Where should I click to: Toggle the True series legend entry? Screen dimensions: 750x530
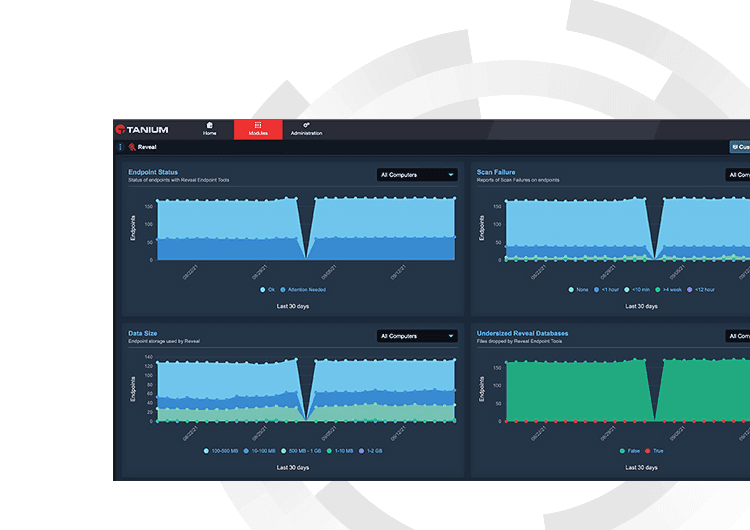coord(654,451)
